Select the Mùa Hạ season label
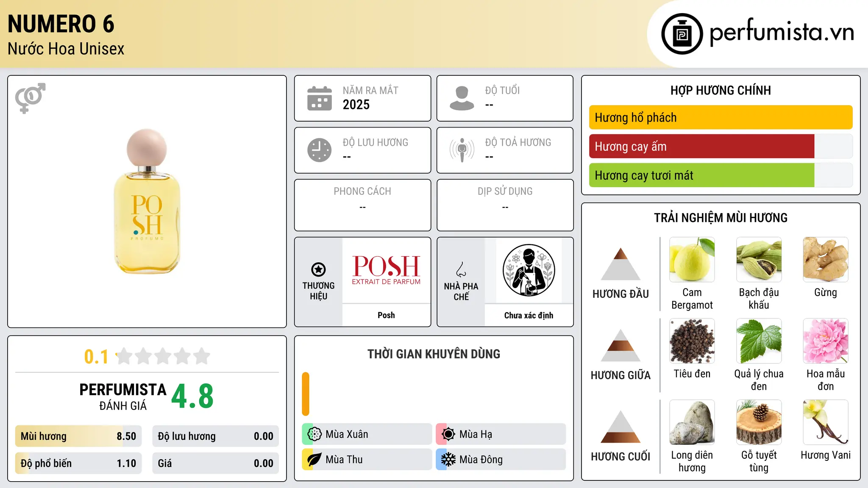Viewport: 868px width, 488px height. pyautogui.click(x=476, y=434)
